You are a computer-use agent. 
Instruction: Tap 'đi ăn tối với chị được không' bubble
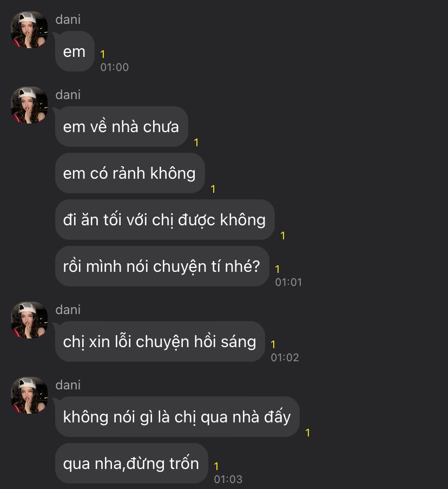point(165,219)
